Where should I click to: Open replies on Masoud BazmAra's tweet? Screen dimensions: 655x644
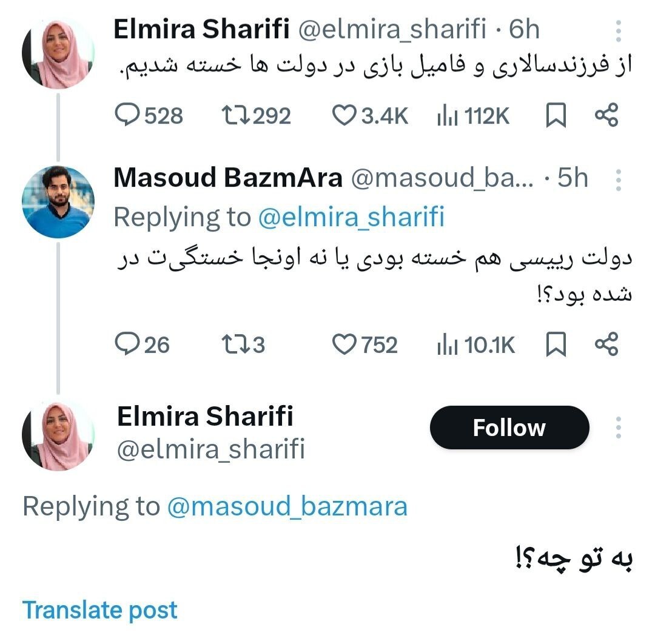[x=128, y=344]
